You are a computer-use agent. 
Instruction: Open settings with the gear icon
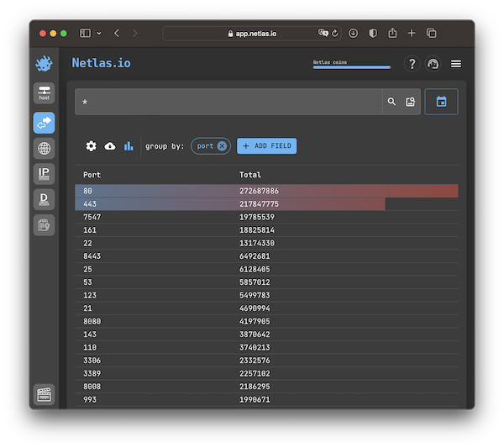92,146
